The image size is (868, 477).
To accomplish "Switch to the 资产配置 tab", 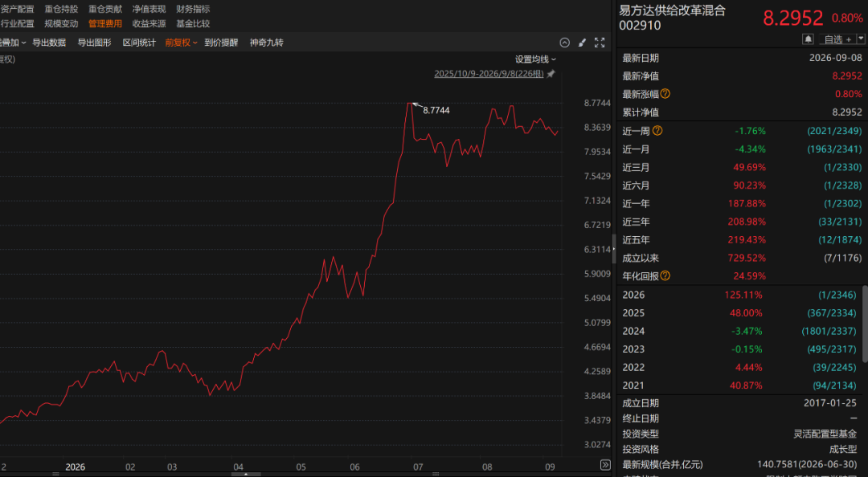I will [17, 9].
